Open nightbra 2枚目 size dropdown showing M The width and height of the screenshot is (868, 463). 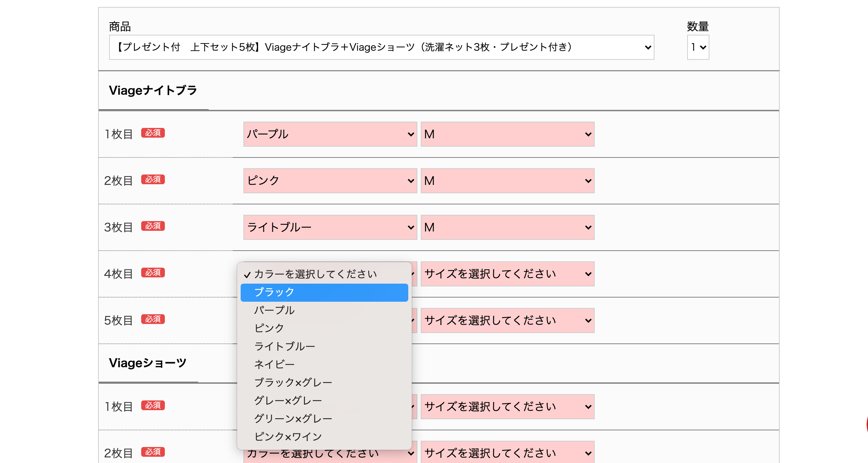coord(507,181)
